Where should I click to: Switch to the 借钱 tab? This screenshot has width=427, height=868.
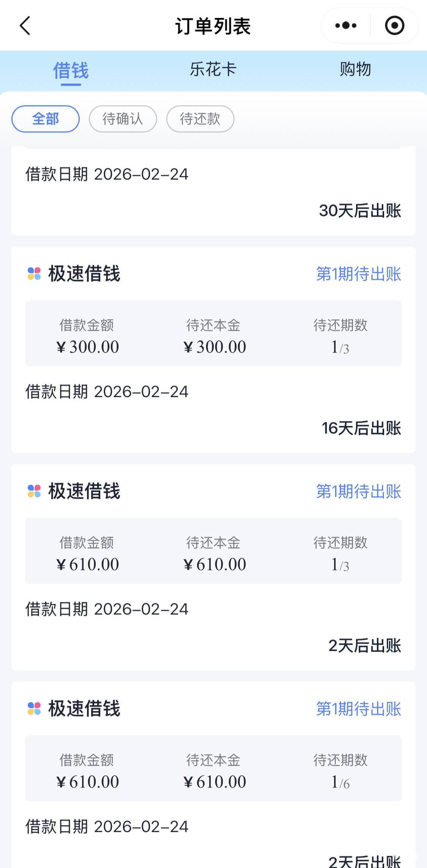(x=71, y=70)
